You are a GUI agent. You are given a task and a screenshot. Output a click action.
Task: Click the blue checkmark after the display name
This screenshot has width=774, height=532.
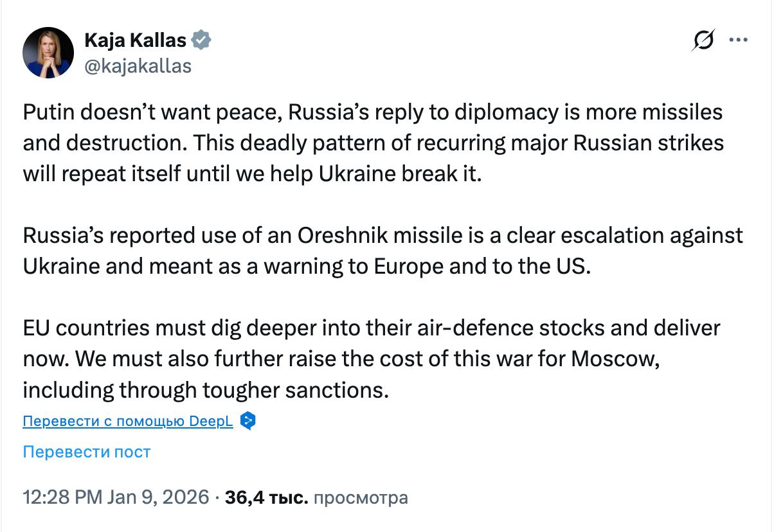click(x=201, y=39)
